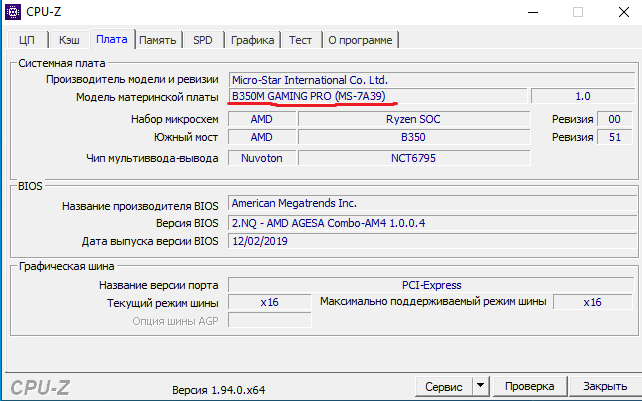Click the NCT6795 value
This screenshot has width=642, height=401.
click(x=414, y=158)
